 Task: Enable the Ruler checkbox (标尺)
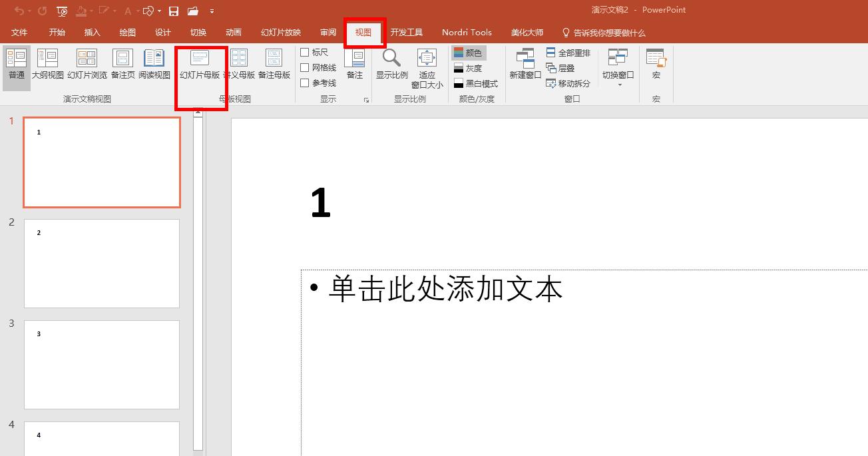coord(314,51)
